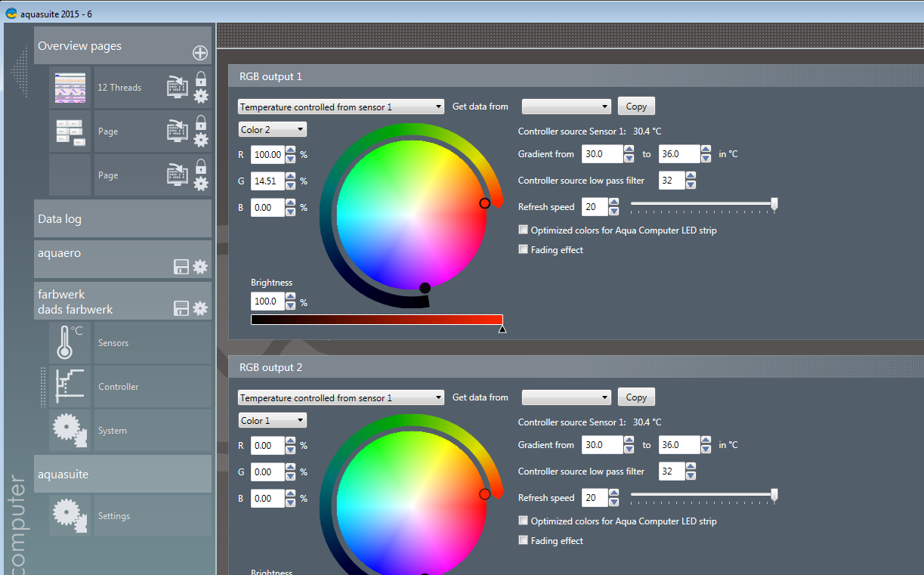Image resolution: width=924 pixels, height=575 pixels.
Task: Open the Color 2 dropdown in RGB output 1
Action: click(x=273, y=130)
